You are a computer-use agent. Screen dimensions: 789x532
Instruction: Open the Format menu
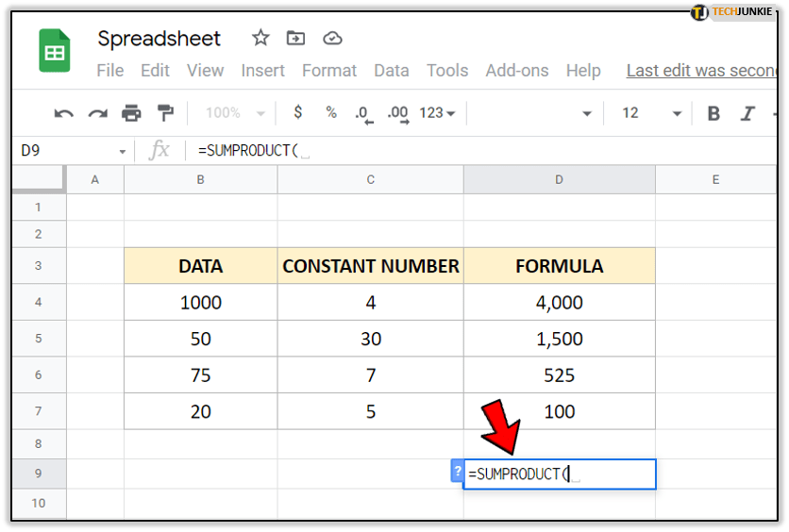click(x=329, y=71)
